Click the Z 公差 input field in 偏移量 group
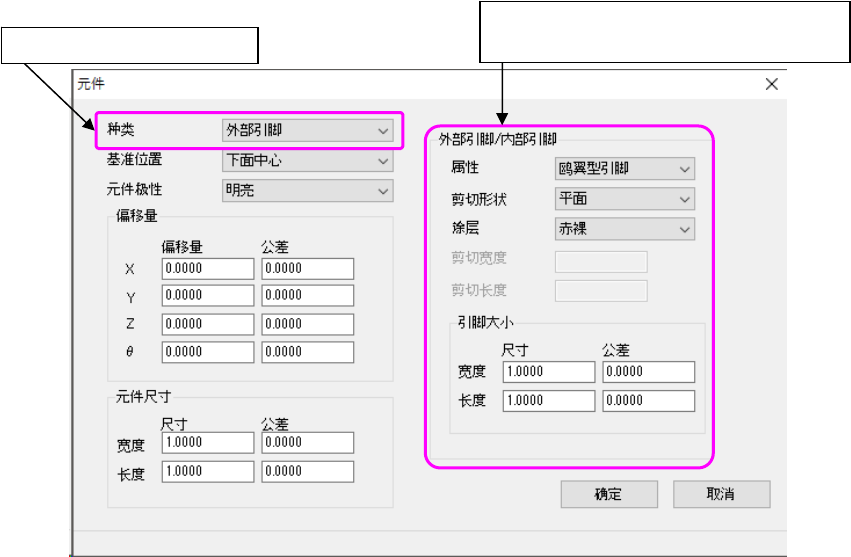 click(x=308, y=324)
